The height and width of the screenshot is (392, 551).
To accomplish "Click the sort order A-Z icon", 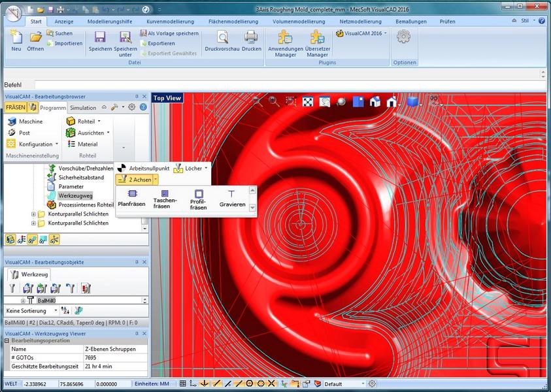I will pyautogui.click(x=65, y=310).
